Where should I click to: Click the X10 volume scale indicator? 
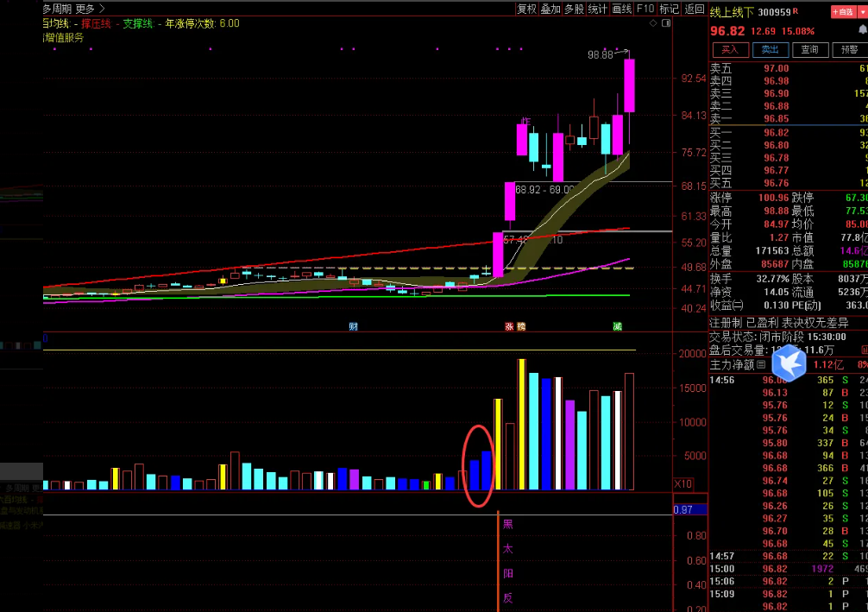pyautogui.click(x=682, y=483)
